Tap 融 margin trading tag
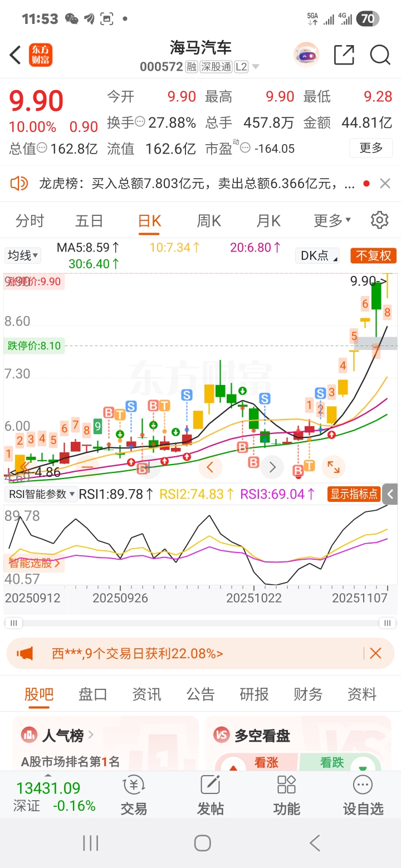The width and height of the screenshot is (401, 868). 192,67
